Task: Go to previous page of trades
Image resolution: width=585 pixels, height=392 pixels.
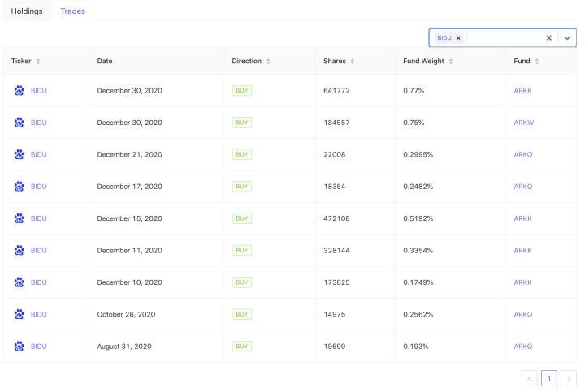Action: coord(530,378)
